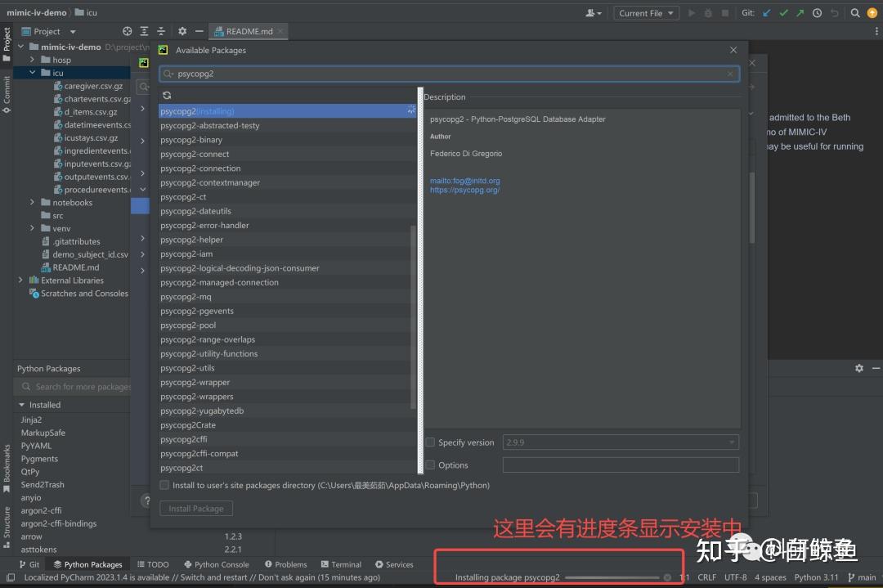Open Search Everywhere magnifier icon
The height and width of the screenshot is (588, 883).
(854, 13)
